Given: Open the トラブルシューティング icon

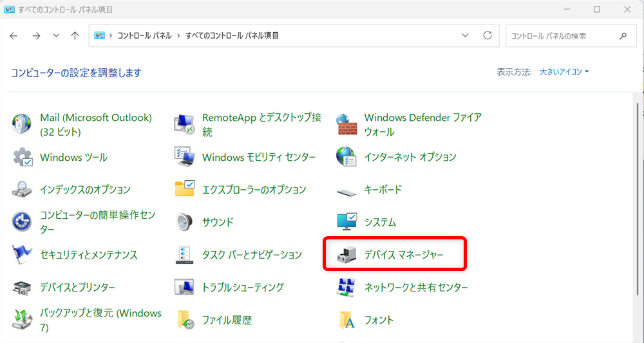Looking at the screenshot, I should coord(184,287).
